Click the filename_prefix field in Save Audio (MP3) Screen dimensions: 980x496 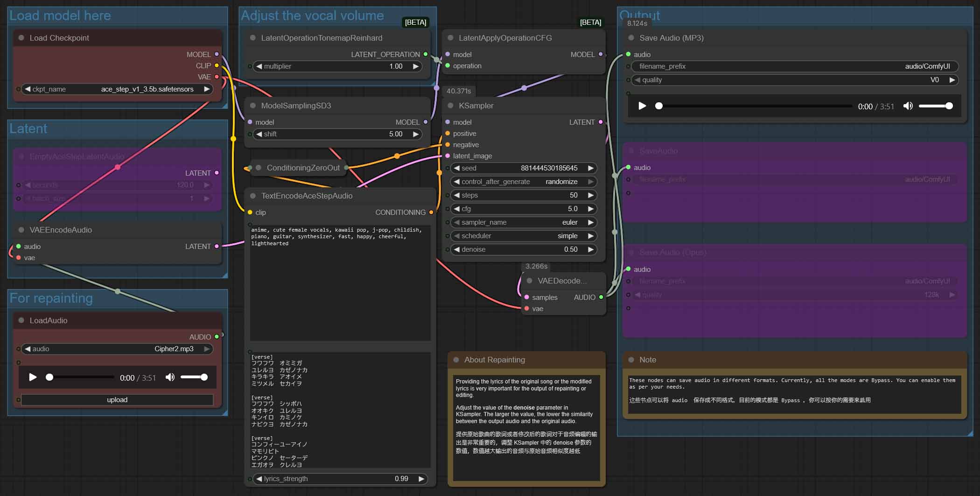pyautogui.click(x=794, y=66)
